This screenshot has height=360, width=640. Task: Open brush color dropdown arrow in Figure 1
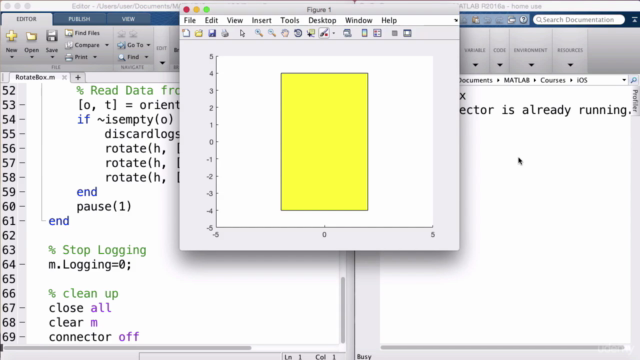pyautogui.click(x=333, y=33)
